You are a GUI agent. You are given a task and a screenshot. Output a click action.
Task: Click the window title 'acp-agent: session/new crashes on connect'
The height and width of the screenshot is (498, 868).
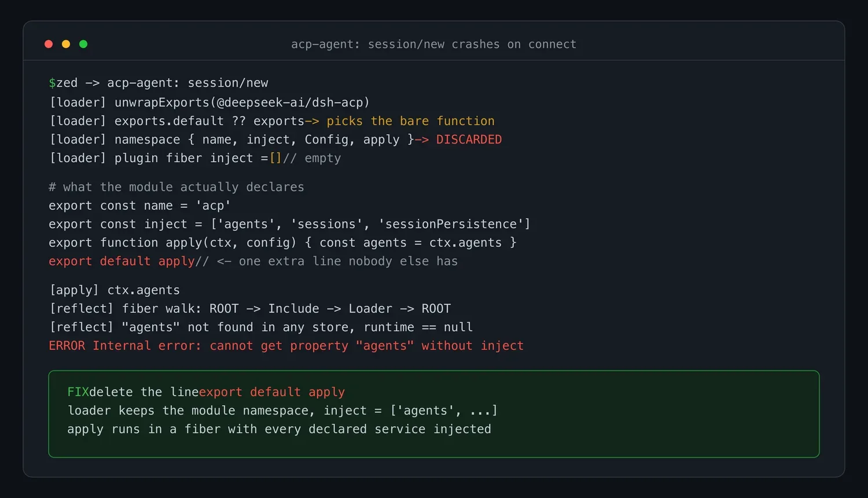point(433,44)
